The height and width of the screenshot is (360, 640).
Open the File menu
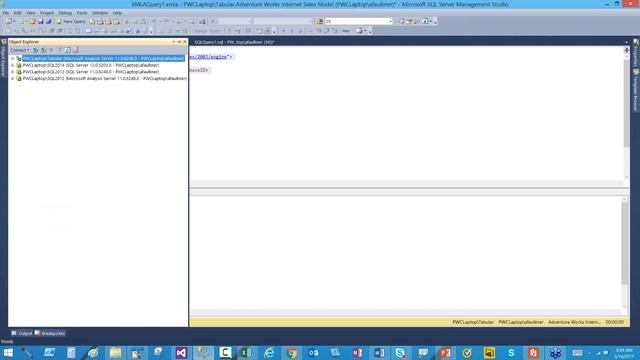pyautogui.click(x=6, y=13)
